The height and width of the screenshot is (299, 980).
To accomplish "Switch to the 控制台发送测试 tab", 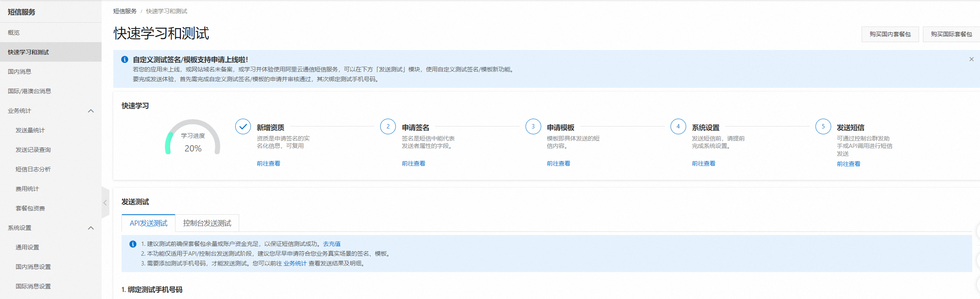I will [x=207, y=223].
